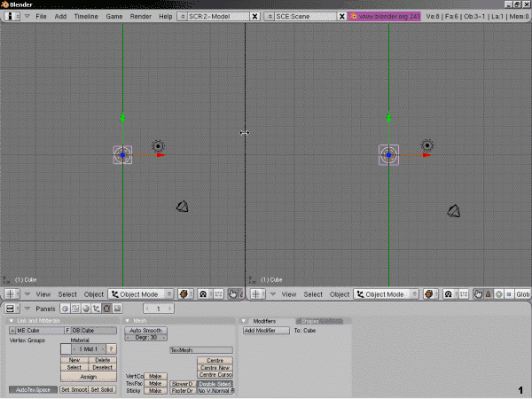
Task: Select the Logic context icon in Panels header
Action: 65,309
